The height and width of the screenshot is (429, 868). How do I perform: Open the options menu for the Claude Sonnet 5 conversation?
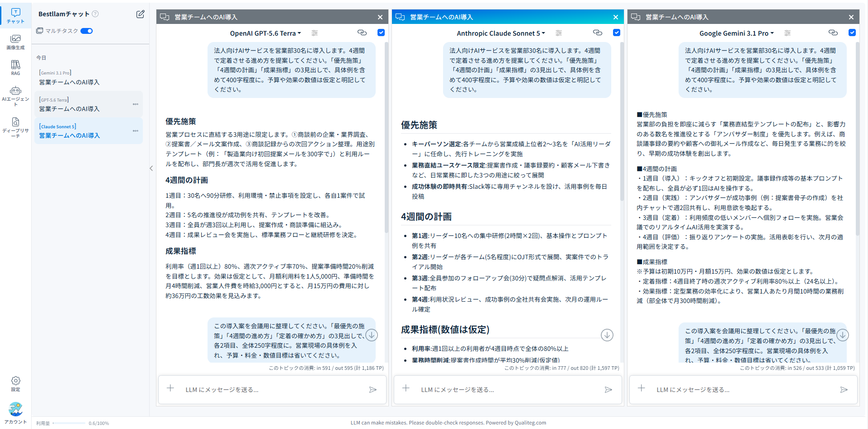click(136, 131)
